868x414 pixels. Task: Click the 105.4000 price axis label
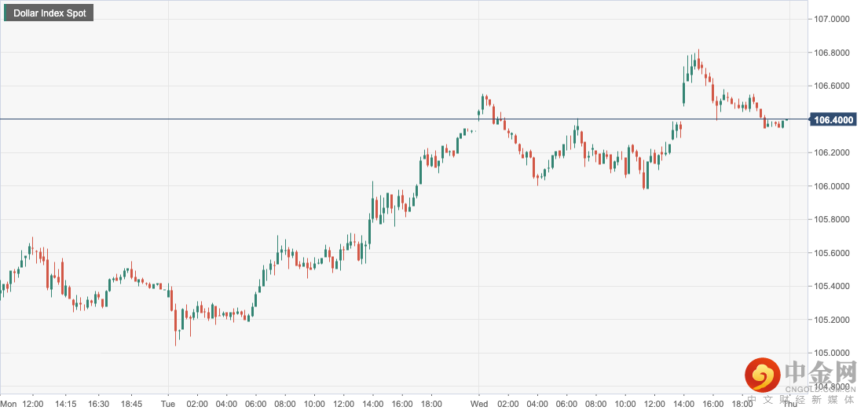pos(833,286)
